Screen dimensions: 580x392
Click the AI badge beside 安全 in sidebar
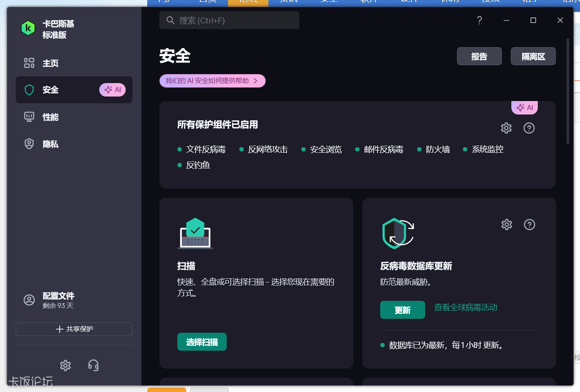(x=112, y=90)
